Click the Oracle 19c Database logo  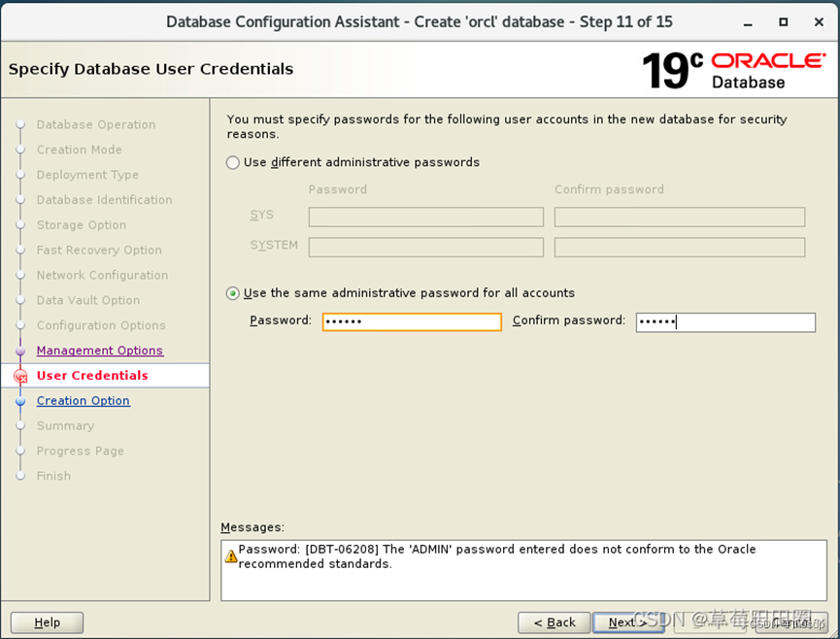pyautogui.click(x=734, y=70)
